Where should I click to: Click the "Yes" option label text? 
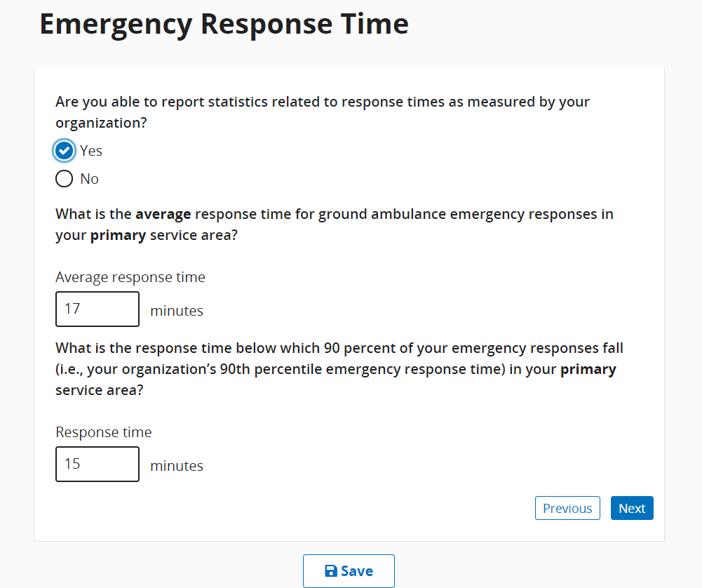(91, 151)
